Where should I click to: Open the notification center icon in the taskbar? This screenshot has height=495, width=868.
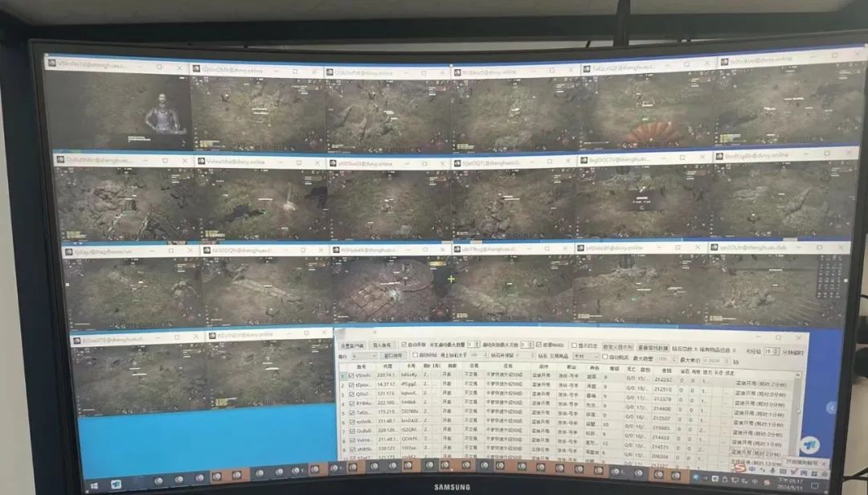pos(814,485)
